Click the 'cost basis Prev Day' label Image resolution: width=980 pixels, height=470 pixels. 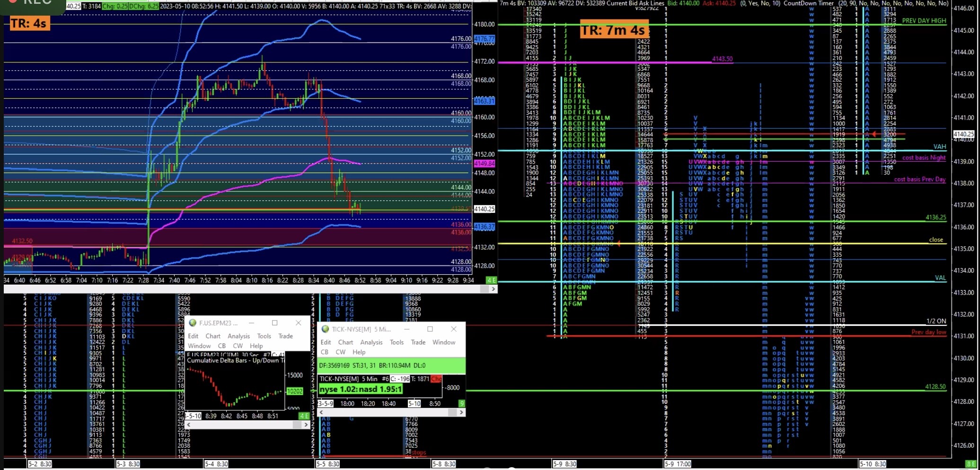coord(919,179)
